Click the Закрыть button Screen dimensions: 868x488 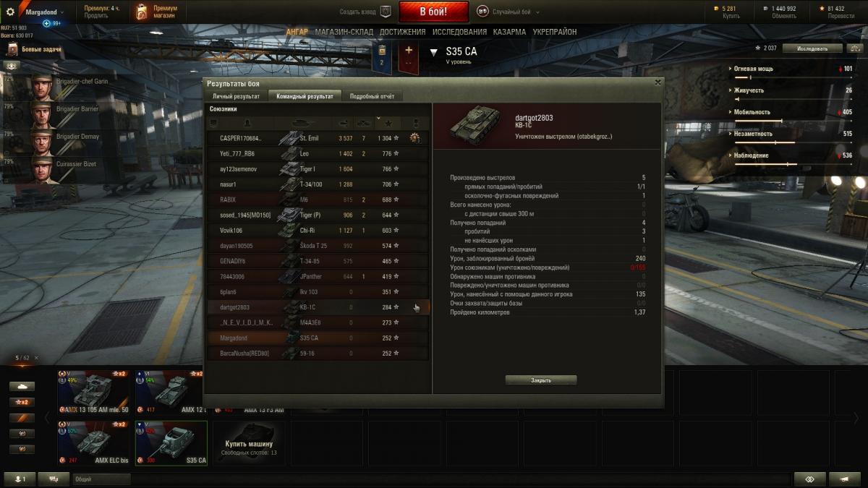[541, 380]
